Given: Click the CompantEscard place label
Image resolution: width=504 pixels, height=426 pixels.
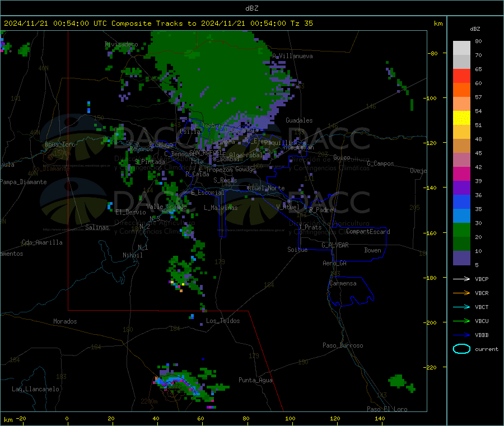Looking at the screenshot, I should pos(368,231).
